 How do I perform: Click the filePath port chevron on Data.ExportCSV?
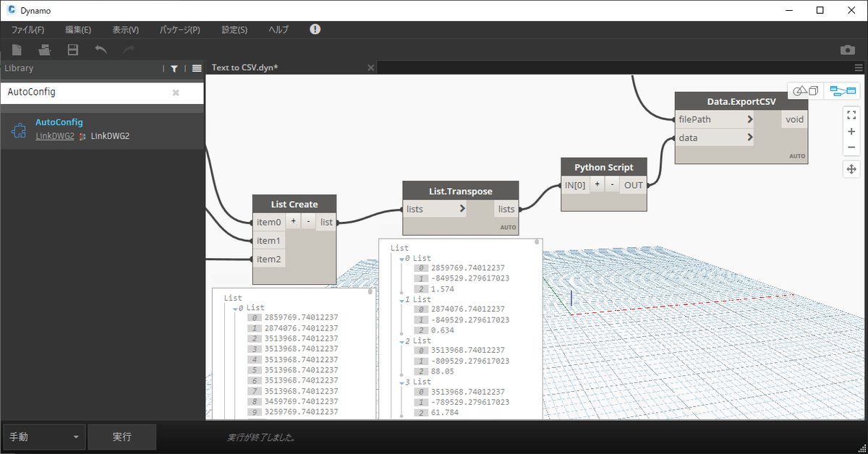[x=750, y=119]
